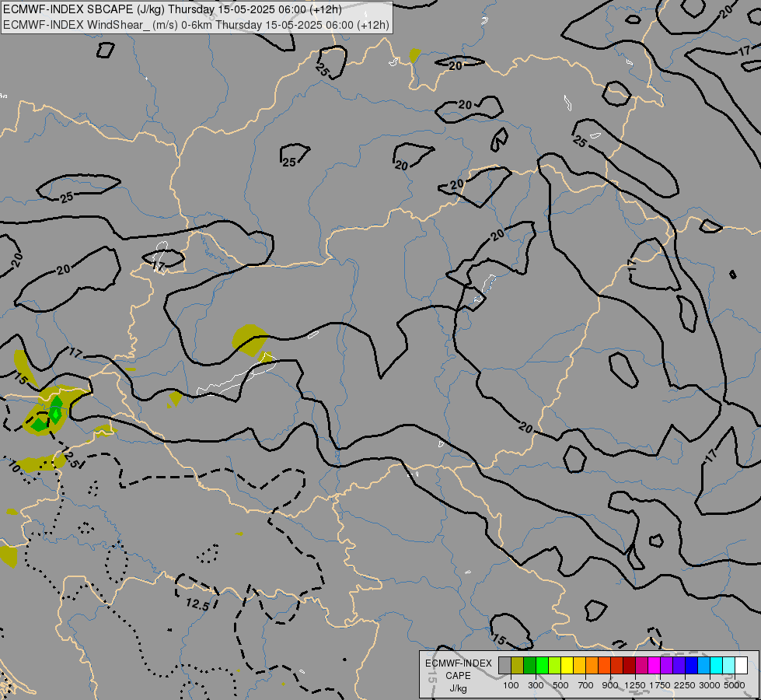Select the pure yellow legend swatch
Screen dimensions: 761x700
(x=567, y=666)
